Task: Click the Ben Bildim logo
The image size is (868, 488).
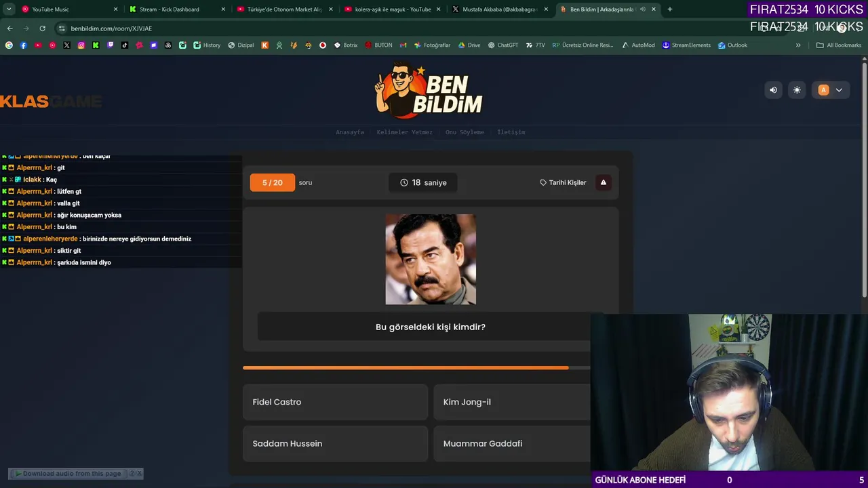Action: (x=429, y=91)
